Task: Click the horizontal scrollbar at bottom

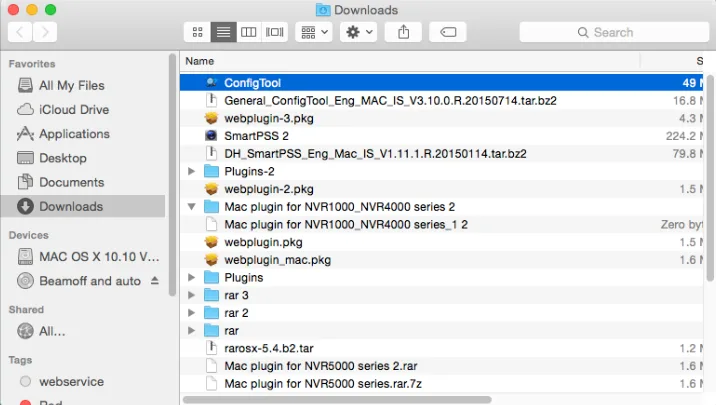Action: [337, 400]
